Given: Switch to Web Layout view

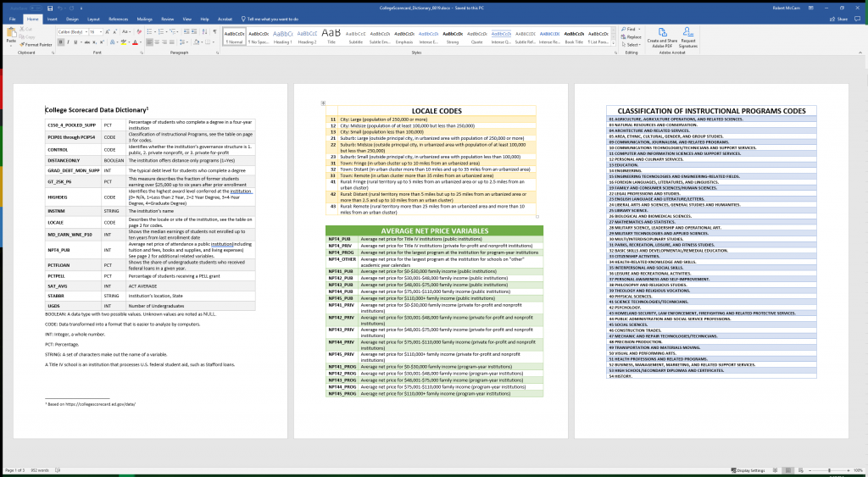Looking at the screenshot, I should point(801,470).
